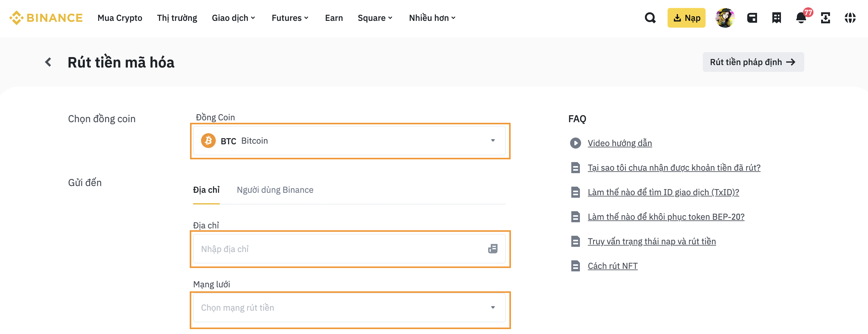Screen dimensions: 868x334
Task: Click Rút tiền pháp định button
Action: coord(753,62)
